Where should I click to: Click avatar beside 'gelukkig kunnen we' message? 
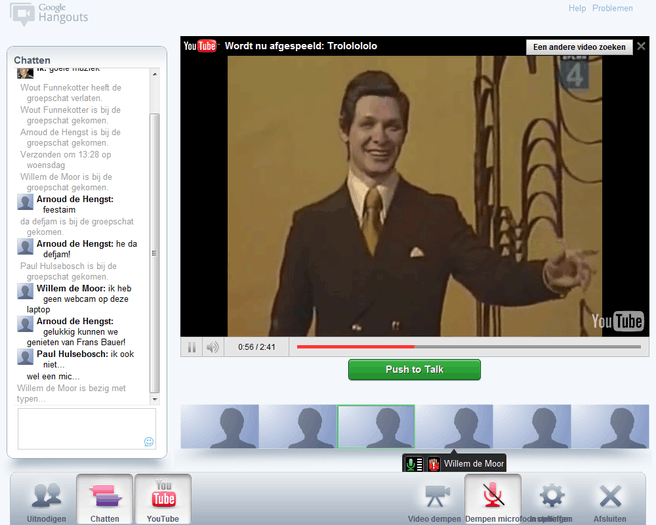(25, 324)
